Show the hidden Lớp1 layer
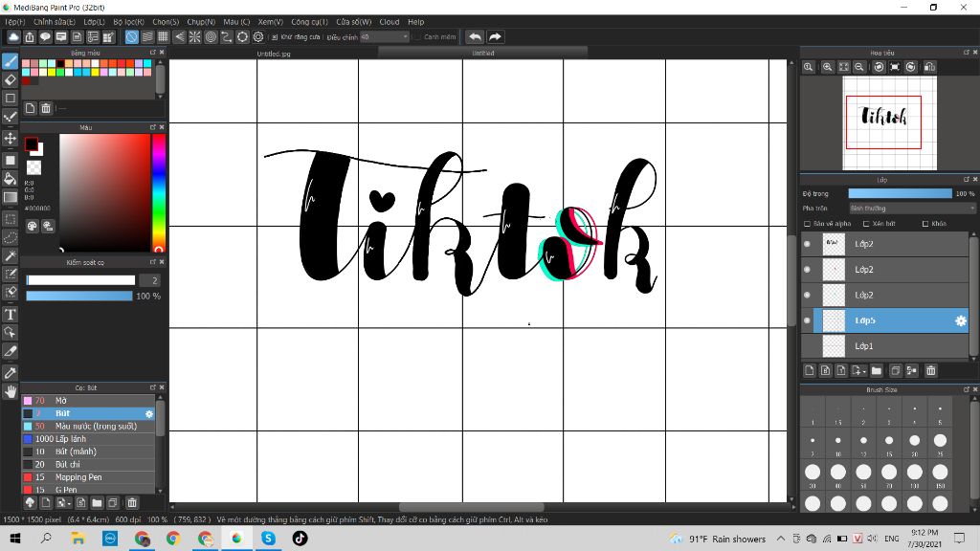This screenshot has height=551, width=980. (807, 345)
